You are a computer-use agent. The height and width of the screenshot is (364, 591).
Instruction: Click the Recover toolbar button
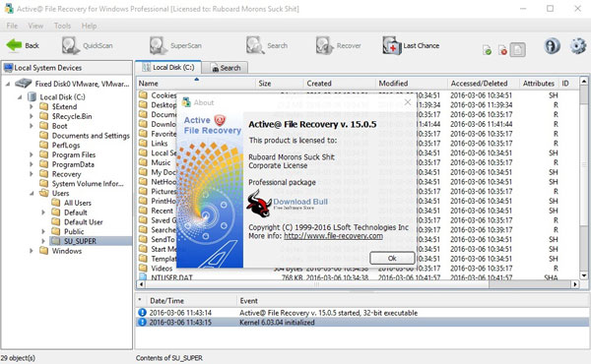pos(338,45)
